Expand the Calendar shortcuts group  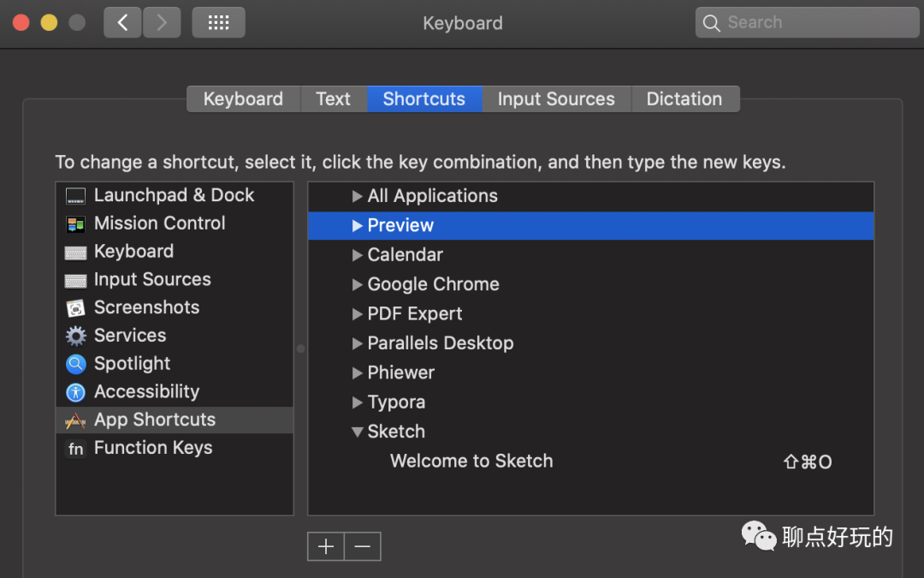point(357,255)
